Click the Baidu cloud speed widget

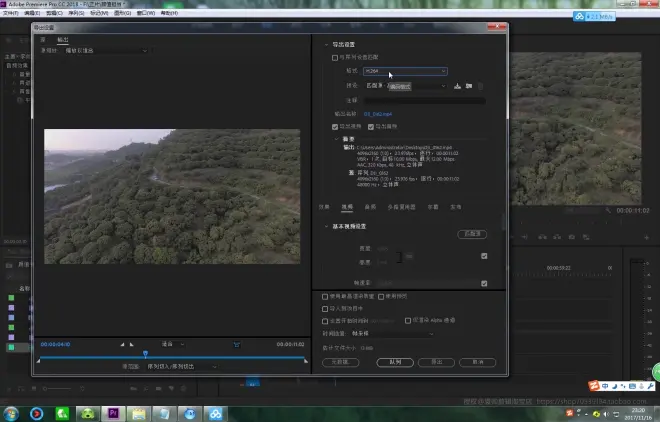(594, 17)
